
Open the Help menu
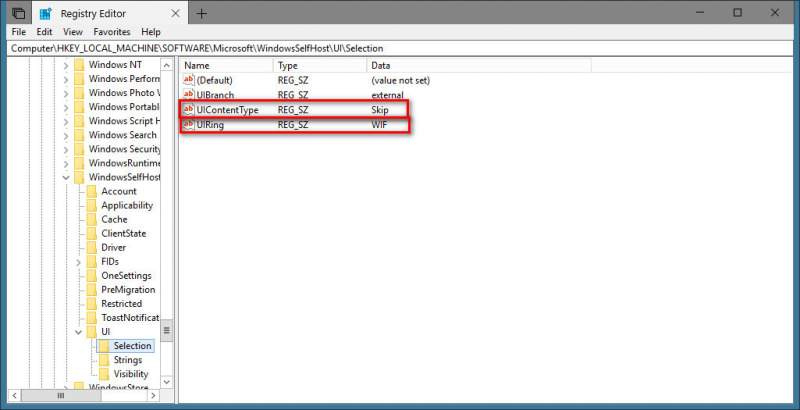coord(151,32)
